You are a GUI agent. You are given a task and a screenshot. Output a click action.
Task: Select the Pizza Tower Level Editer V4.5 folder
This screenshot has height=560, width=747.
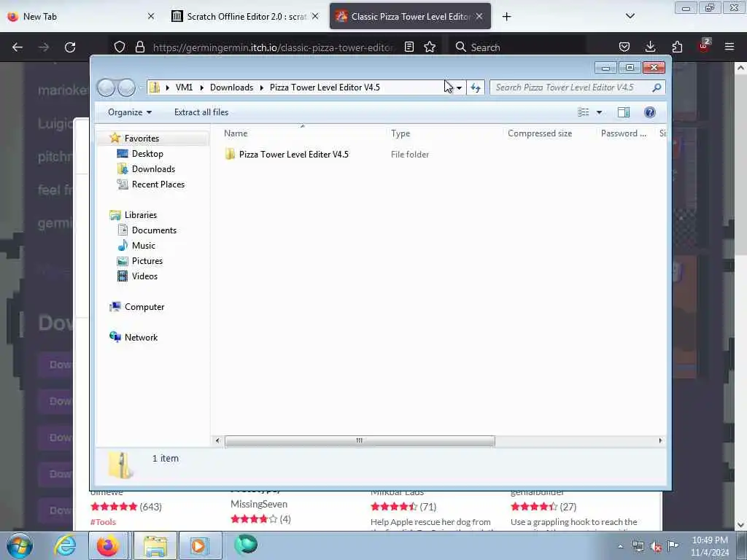pos(293,155)
